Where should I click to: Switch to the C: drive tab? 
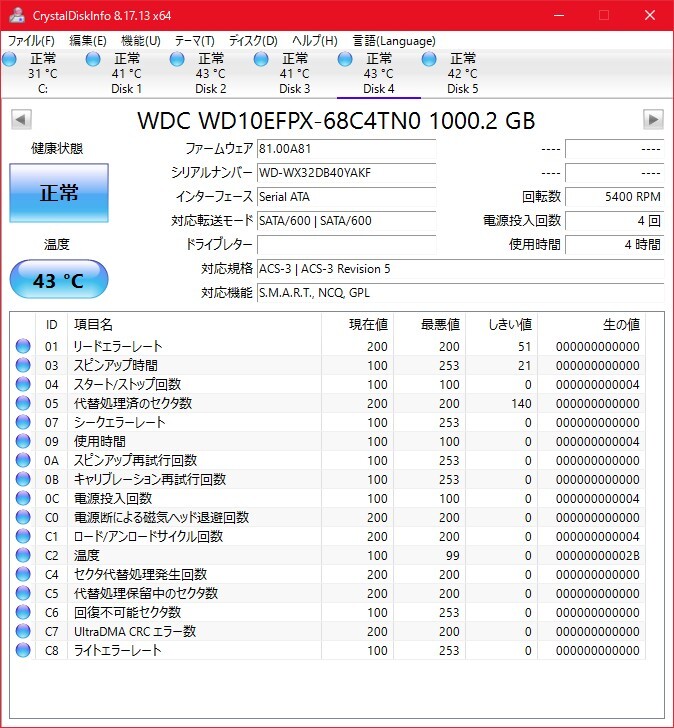coord(43,73)
